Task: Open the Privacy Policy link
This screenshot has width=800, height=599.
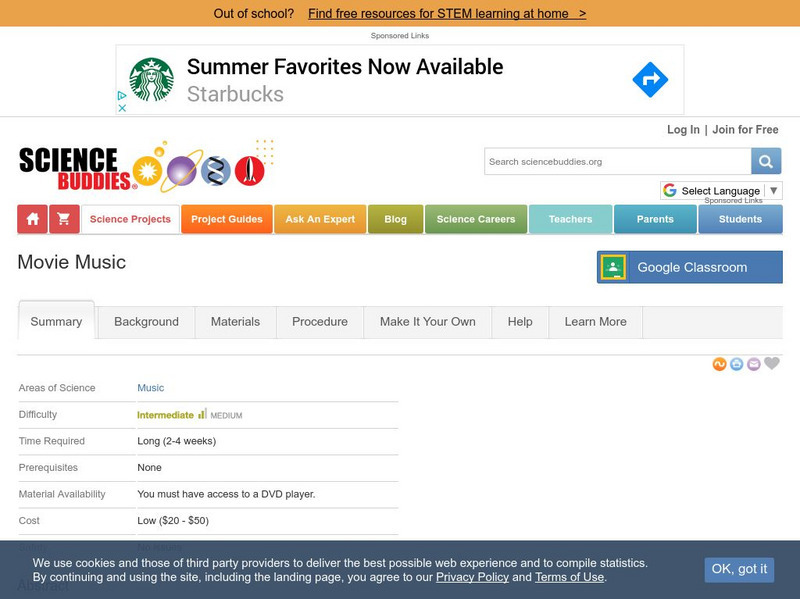Action: [x=472, y=577]
